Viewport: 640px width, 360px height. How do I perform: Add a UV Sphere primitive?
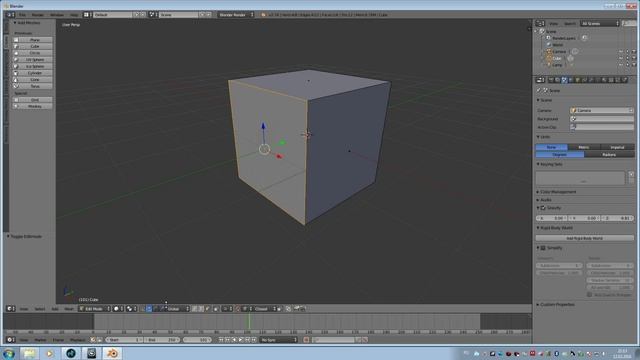[32, 60]
